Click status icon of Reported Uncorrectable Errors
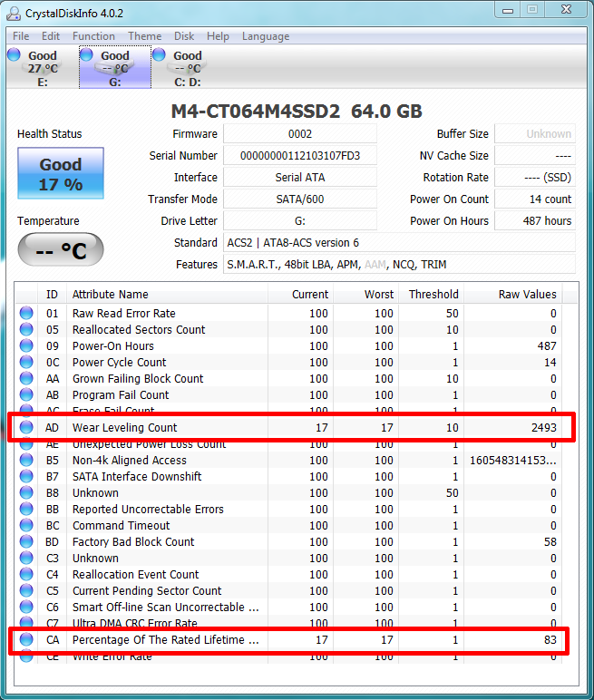594x700 pixels. (26, 509)
